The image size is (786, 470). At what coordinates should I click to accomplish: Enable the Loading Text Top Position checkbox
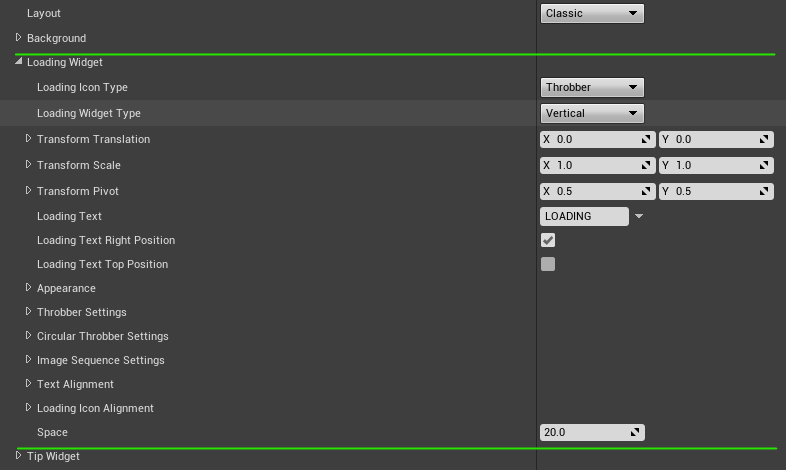tap(548, 264)
